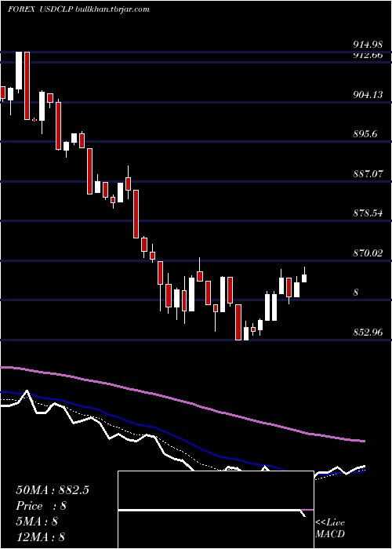Click the 5MA value readout
The image size is (392, 549).
(x=37, y=522)
